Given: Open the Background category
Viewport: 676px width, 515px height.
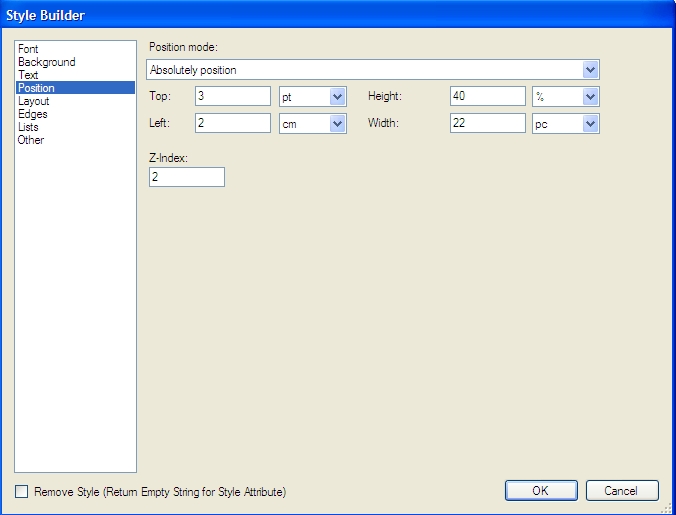Looking at the screenshot, I should pyautogui.click(x=46, y=62).
